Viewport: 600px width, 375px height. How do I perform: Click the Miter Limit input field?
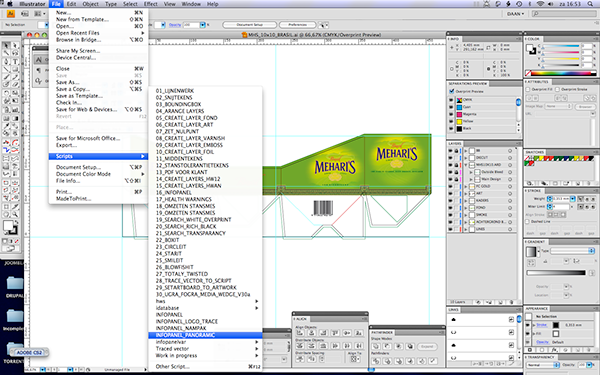pos(561,207)
